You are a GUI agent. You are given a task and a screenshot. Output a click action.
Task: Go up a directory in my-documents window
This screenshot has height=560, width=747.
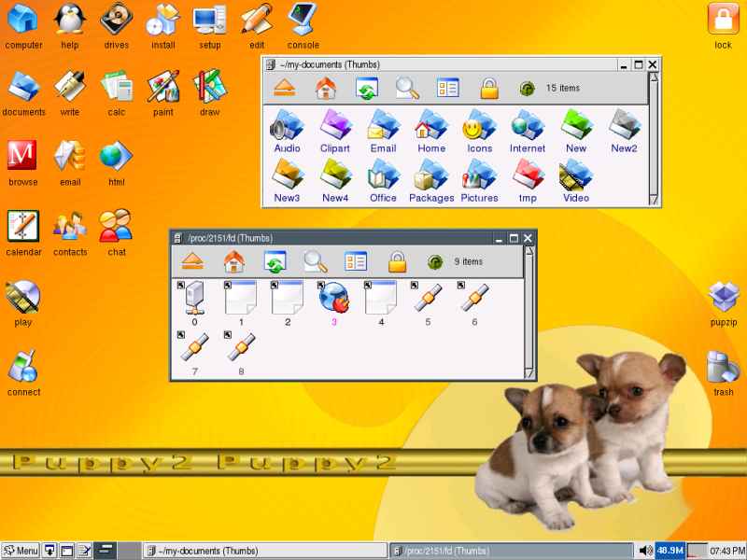(x=285, y=88)
